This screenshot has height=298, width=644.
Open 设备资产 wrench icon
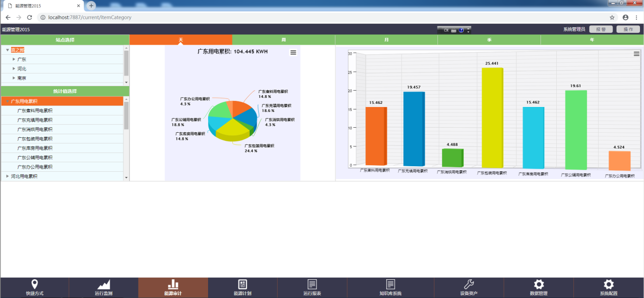(469, 285)
